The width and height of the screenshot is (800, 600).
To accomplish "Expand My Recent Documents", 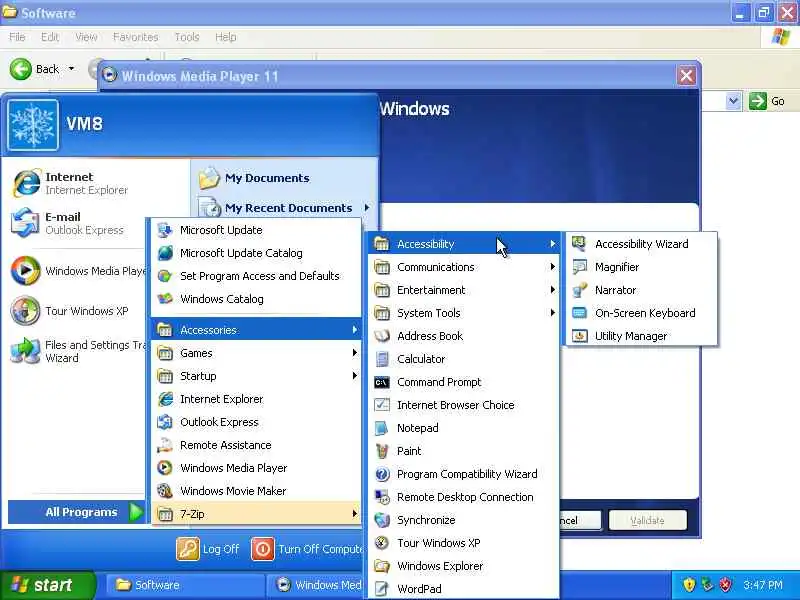I will pyautogui.click(x=284, y=208).
